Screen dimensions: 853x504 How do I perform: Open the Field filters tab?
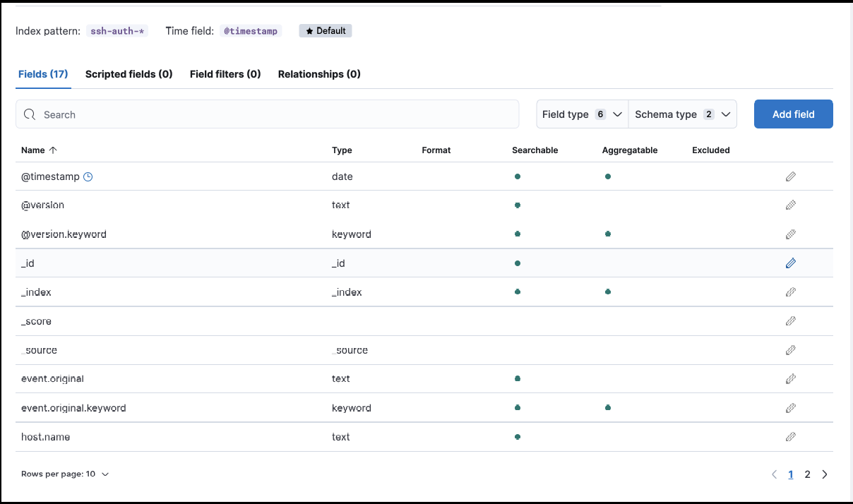225,74
